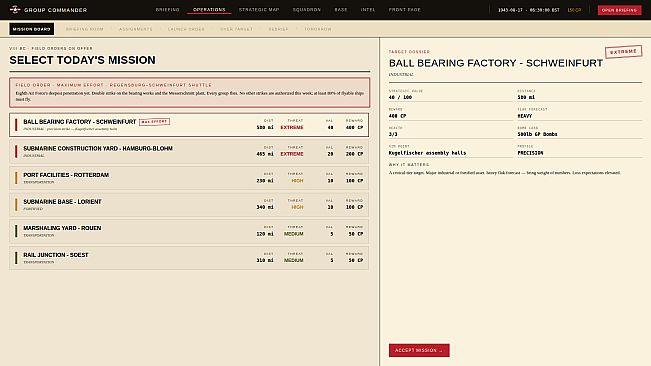Choose the Port Facilities Rotterdam mission

[x=189, y=178]
